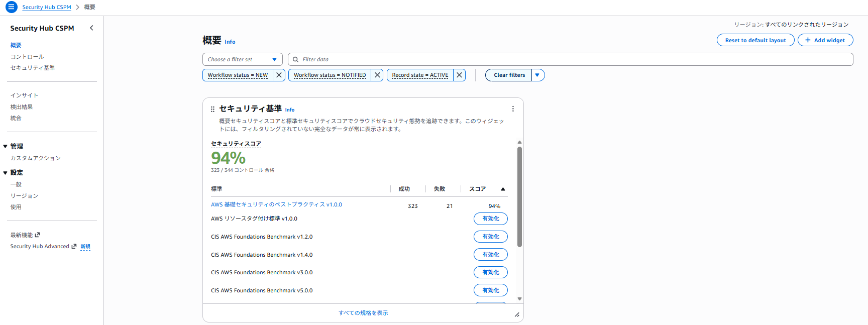Image resolution: width=868 pixels, height=325 pixels.
Task: Click the drag handle of セキュリティ基準 widget
Action: click(212, 109)
